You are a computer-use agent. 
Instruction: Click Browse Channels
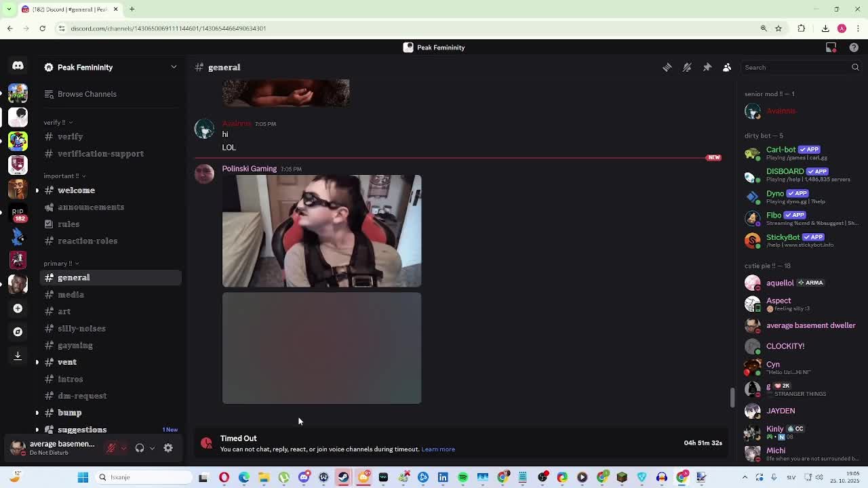(87, 94)
